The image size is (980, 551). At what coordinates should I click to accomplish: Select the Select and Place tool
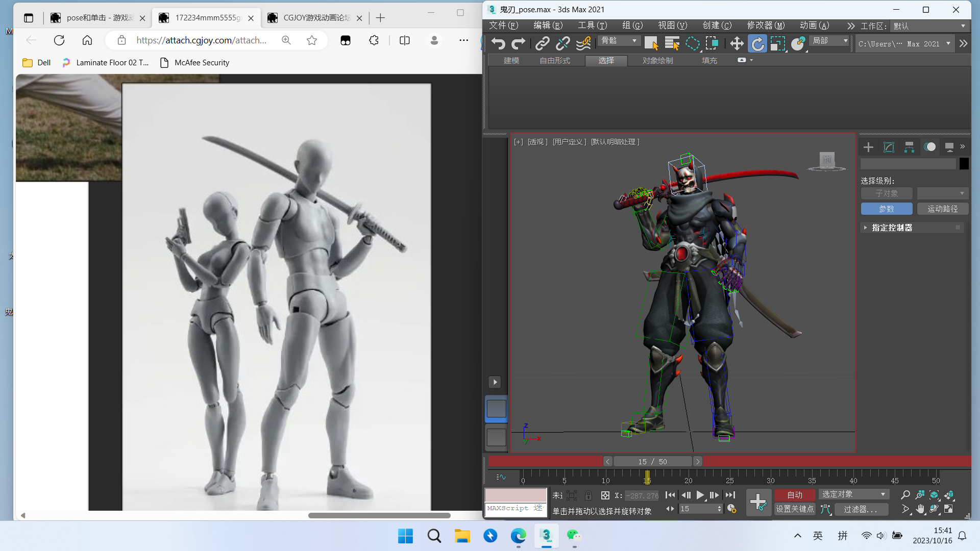point(798,44)
